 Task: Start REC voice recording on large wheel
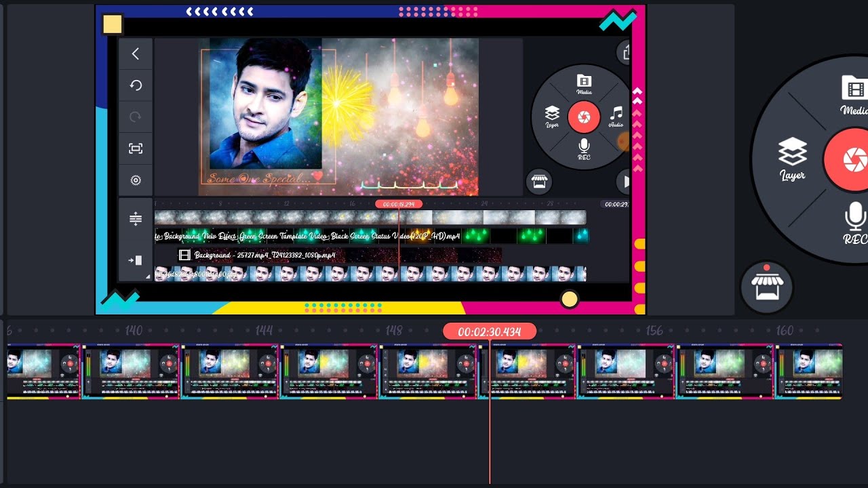tap(856, 224)
